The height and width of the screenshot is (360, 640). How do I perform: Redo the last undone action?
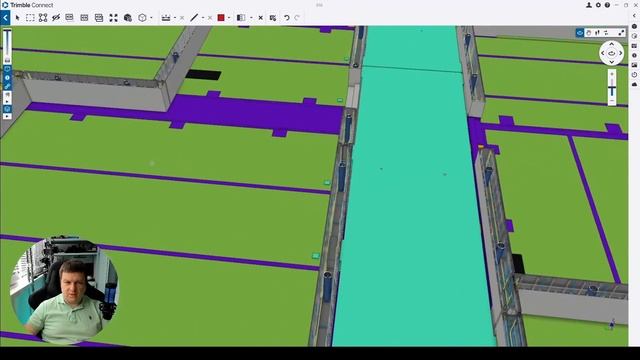pyautogui.click(x=297, y=18)
